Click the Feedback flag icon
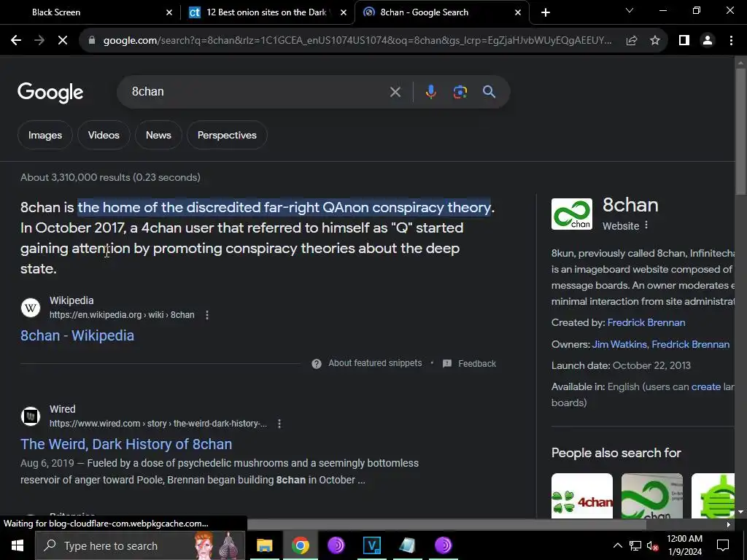Image resolution: width=747 pixels, height=560 pixels. (447, 364)
